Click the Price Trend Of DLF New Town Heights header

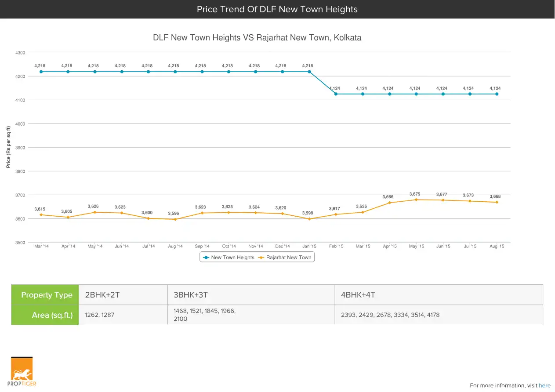pos(277,9)
